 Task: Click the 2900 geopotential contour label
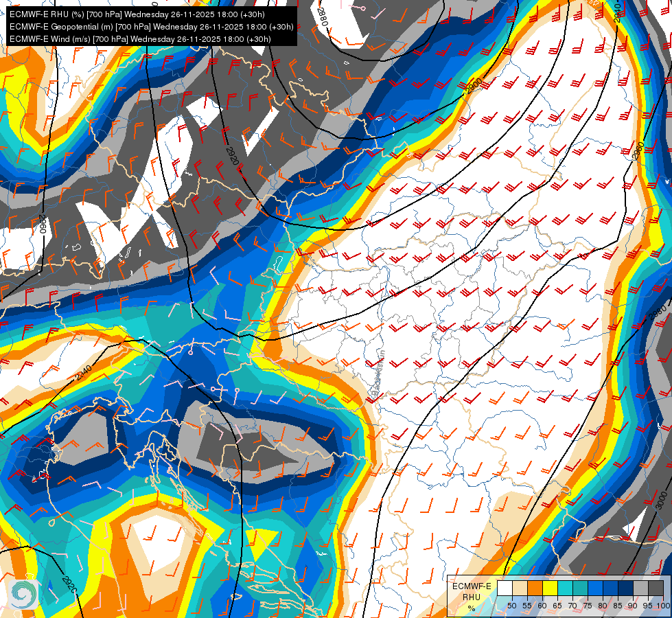pyautogui.click(x=474, y=86)
